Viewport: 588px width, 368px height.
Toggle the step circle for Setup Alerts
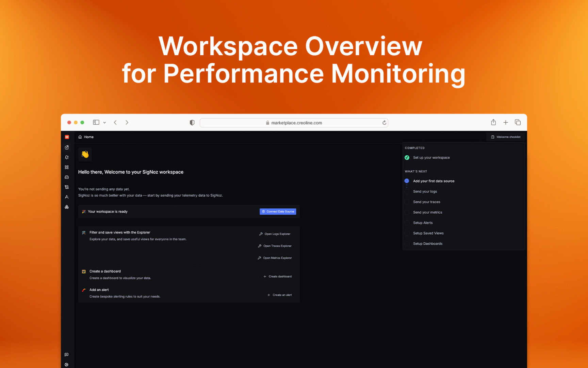(x=407, y=223)
